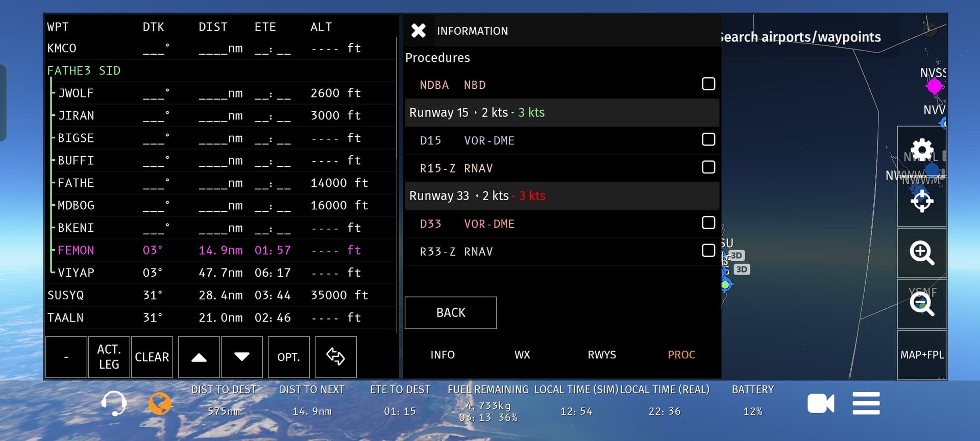Zoom out on the map

pos(922,304)
